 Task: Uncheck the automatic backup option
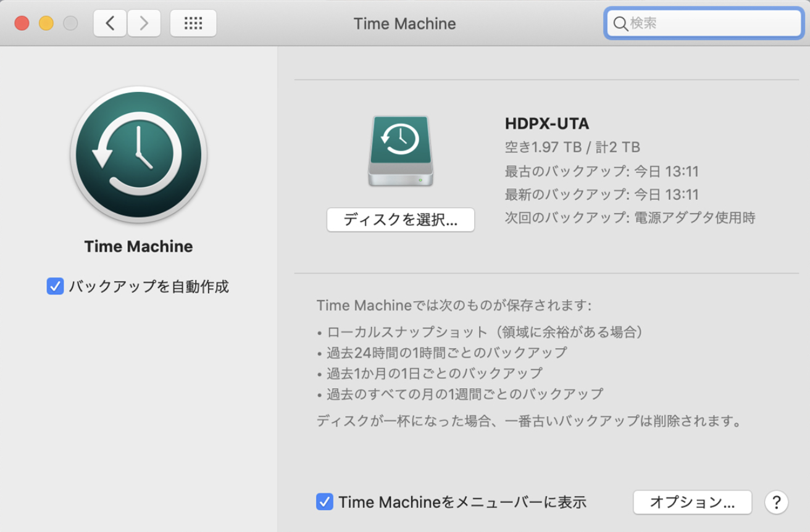pyautogui.click(x=57, y=286)
